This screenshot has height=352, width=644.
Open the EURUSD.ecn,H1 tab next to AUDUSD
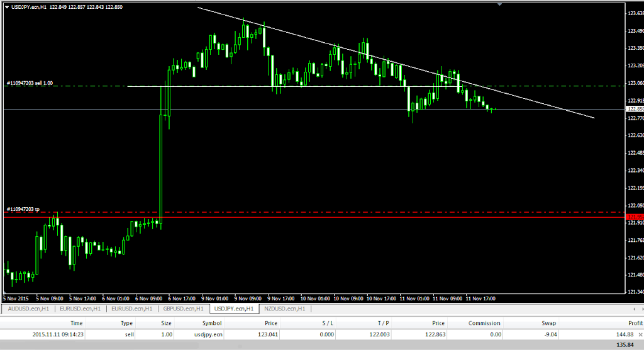pos(80,309)
